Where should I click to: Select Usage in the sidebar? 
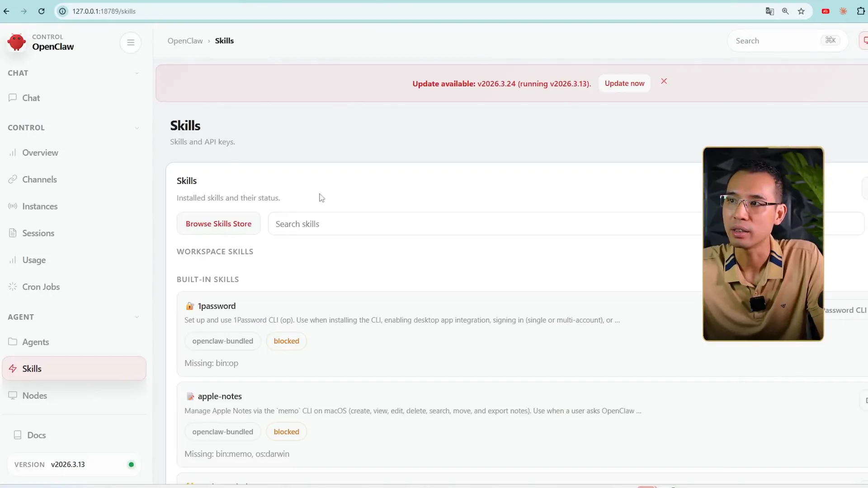point(74,260)
